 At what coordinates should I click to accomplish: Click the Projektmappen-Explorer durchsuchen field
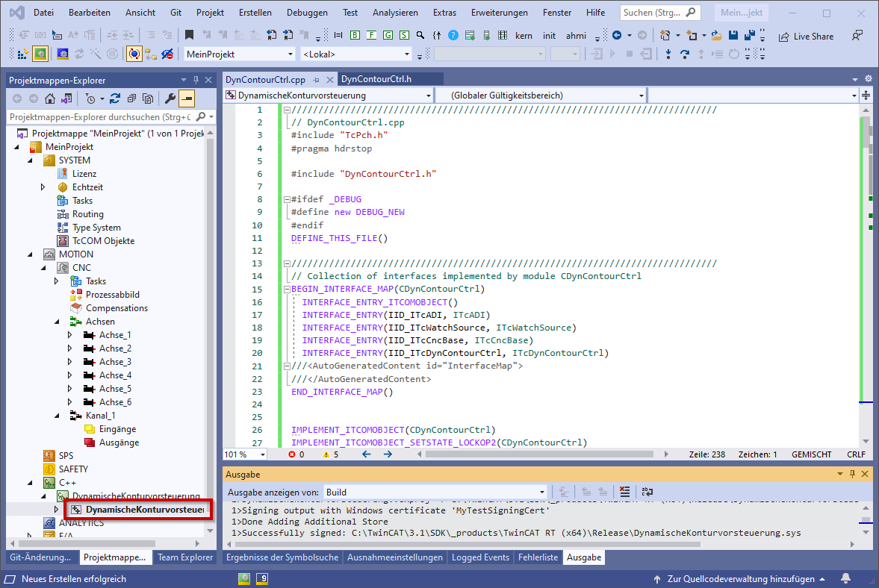click(111, 117)
